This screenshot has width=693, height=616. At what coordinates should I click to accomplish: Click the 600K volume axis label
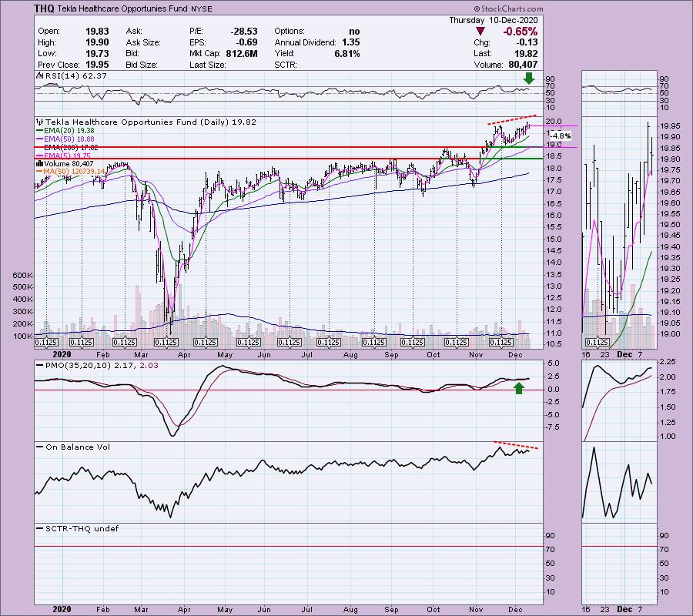point(22,276)
